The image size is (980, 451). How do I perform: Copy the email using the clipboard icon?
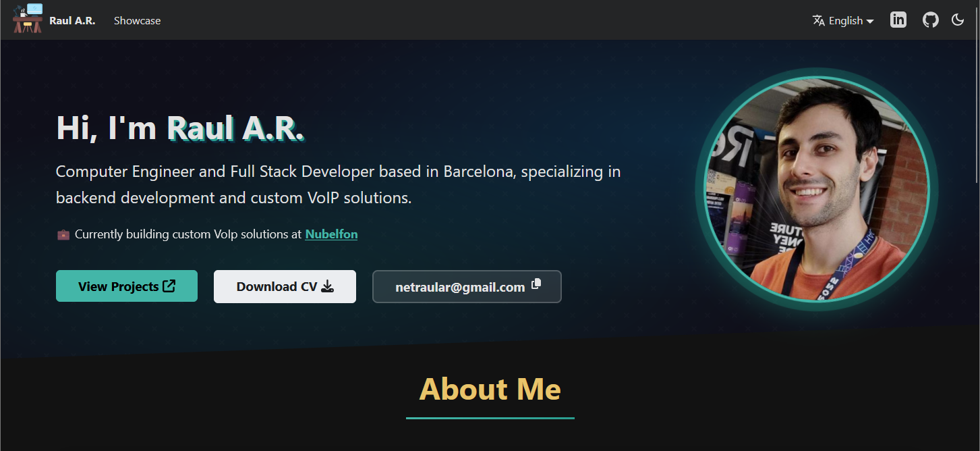tap(536, 284)
